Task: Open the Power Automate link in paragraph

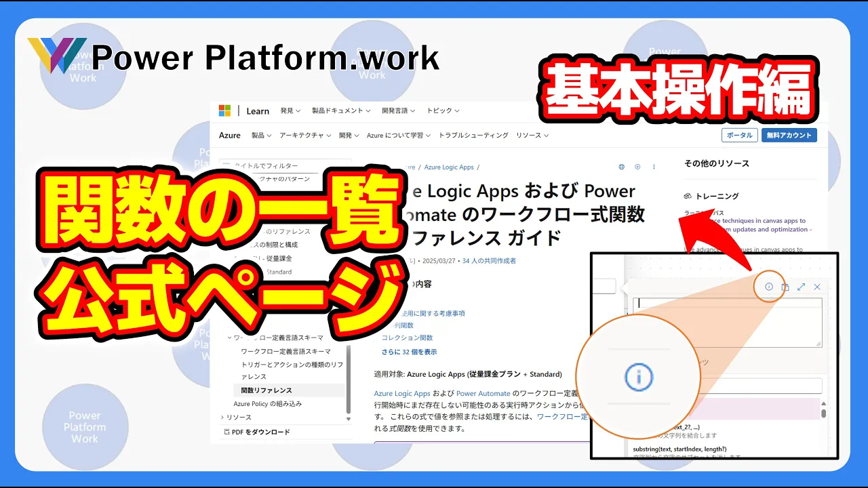Action: [483, 393]
